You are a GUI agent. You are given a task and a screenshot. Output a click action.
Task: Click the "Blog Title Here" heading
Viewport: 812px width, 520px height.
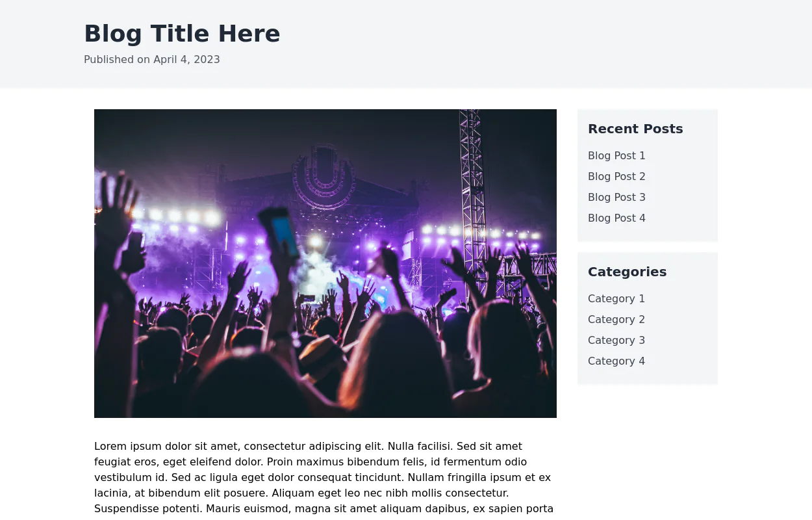(182, 34)
